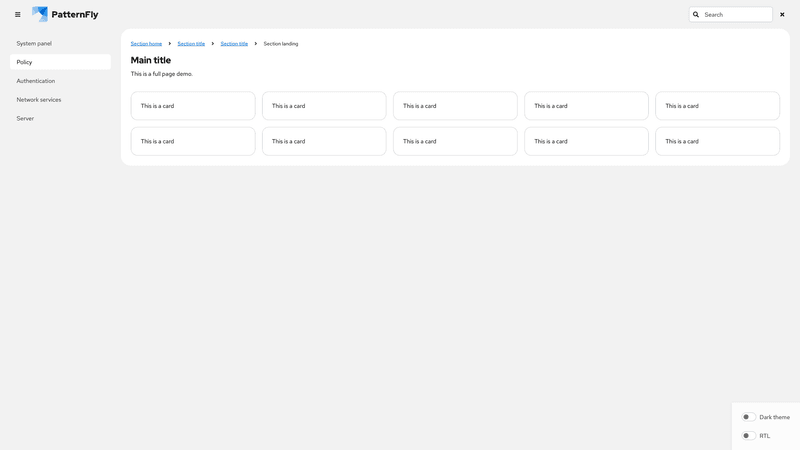Toggle the RTL switch
The height and width of the screenshot is (450, 800).
click(x=748, y=436)
